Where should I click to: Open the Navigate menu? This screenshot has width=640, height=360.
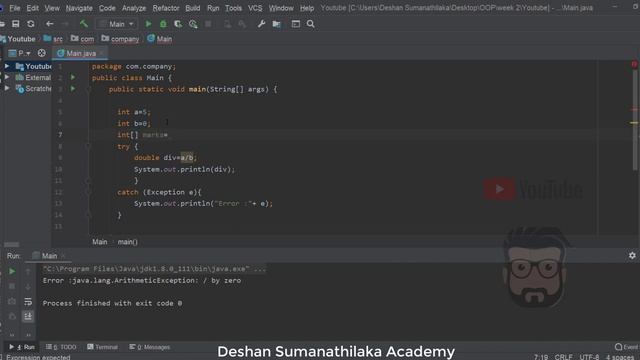[79, 8]
